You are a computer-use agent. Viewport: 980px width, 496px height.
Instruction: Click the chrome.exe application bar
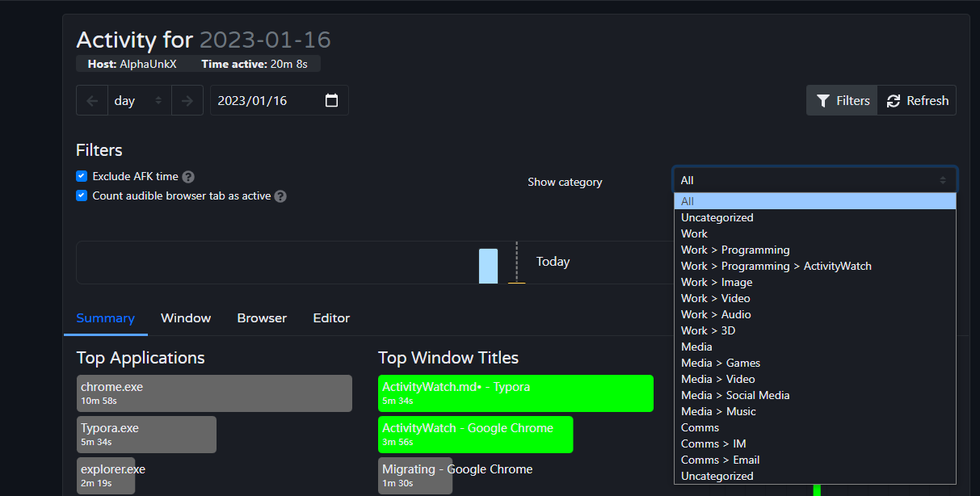click(214, 393)
